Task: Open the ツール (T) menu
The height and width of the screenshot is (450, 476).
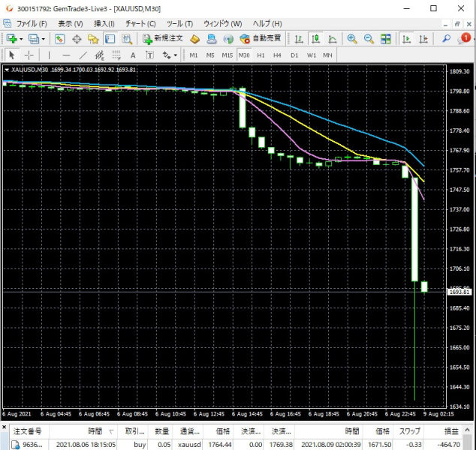Action: 179,24
